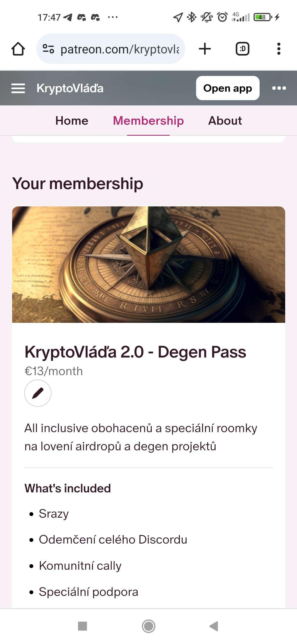297x644 pixels.
Task: Open the tab switcher
Action: [242, 49]
